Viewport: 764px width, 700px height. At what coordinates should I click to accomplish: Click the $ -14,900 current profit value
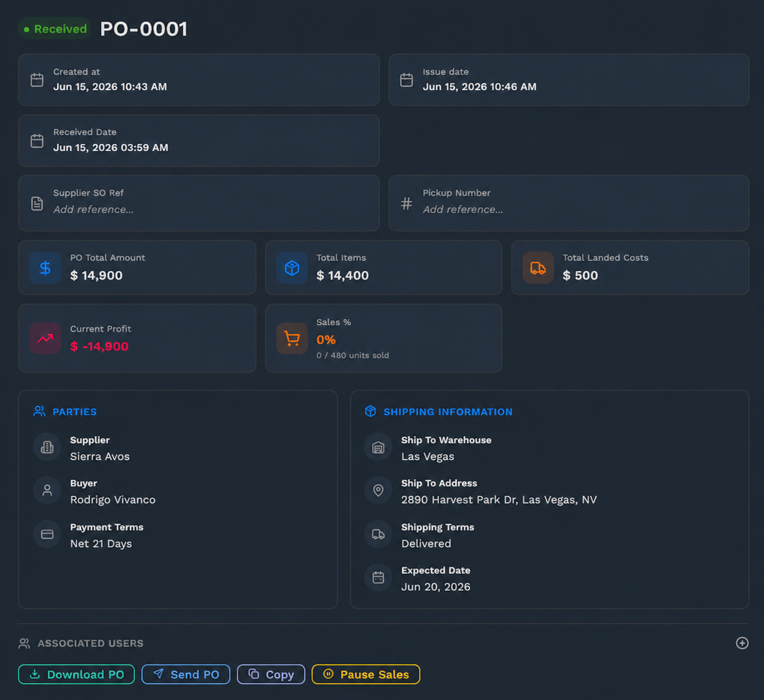[x=99, y=346]
